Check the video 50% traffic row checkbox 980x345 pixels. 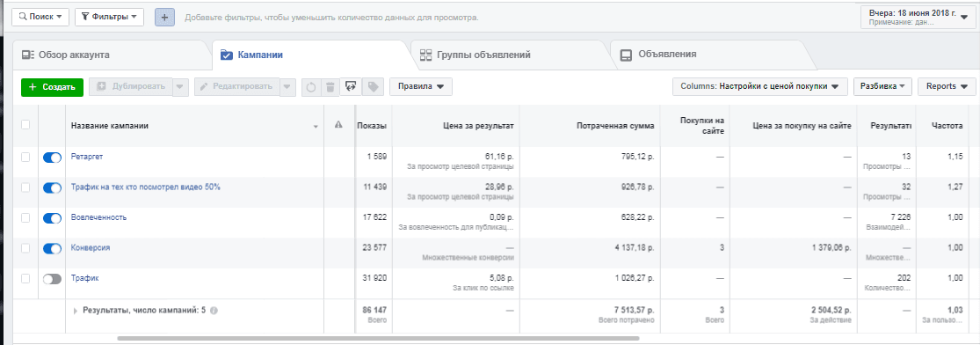(x=25, y=187)
